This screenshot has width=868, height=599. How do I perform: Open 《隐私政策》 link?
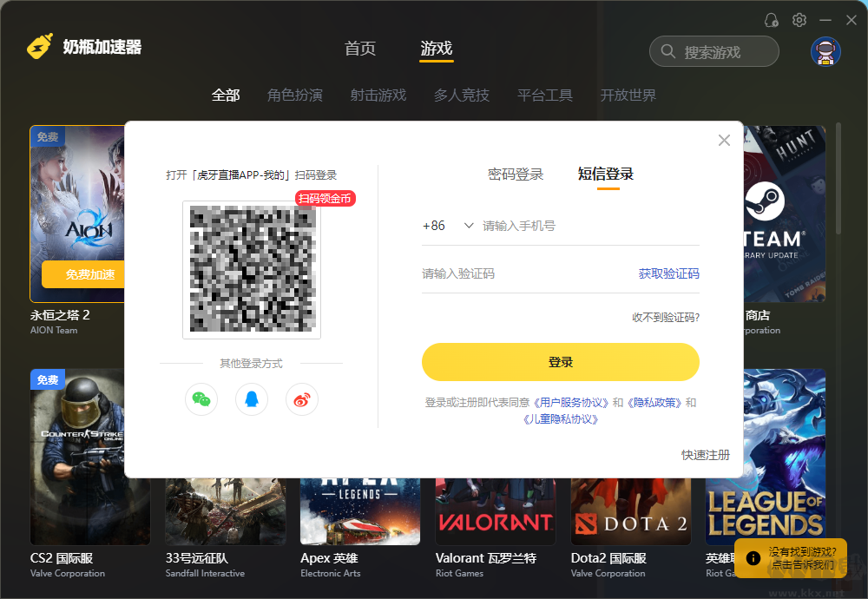click(x=654, y=403)
